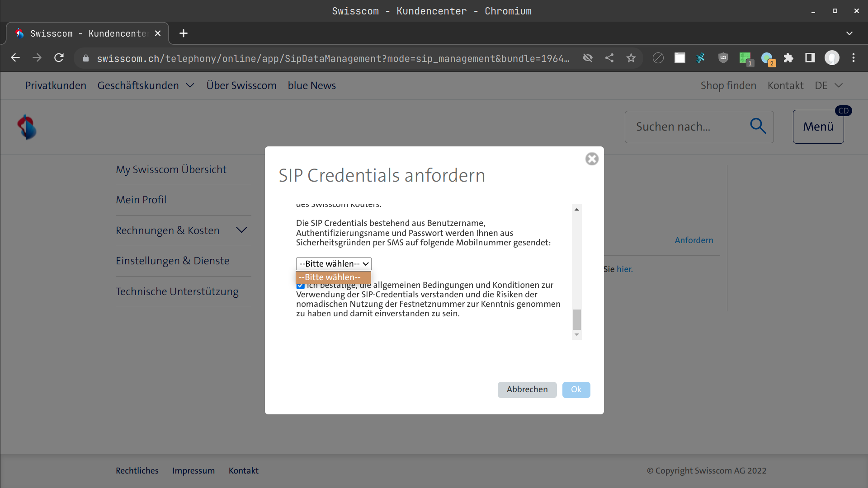Image resolution: width=868 pixels, height=488 pixels.
Task: Open the DE language selector
Action: point(828,85)
